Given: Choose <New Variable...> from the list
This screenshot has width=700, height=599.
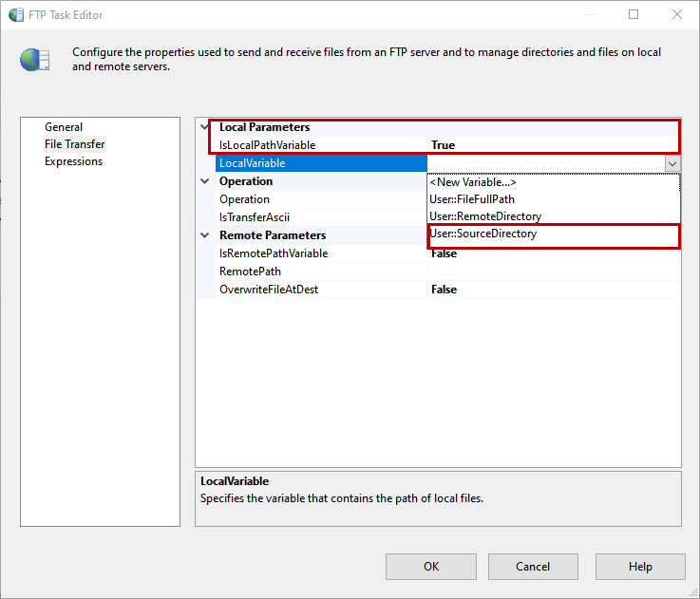Looking at the screenshot, I should [x=473, y=182].
